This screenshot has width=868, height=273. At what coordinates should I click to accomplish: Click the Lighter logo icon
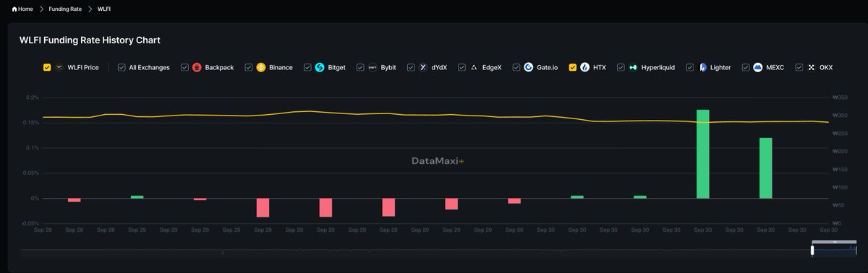coord(702,67)
